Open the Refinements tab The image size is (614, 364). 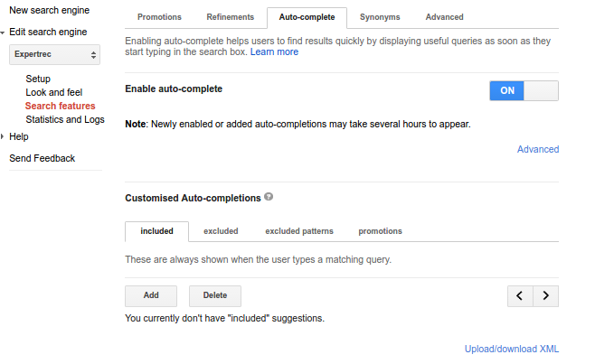[x=230, y=17]
